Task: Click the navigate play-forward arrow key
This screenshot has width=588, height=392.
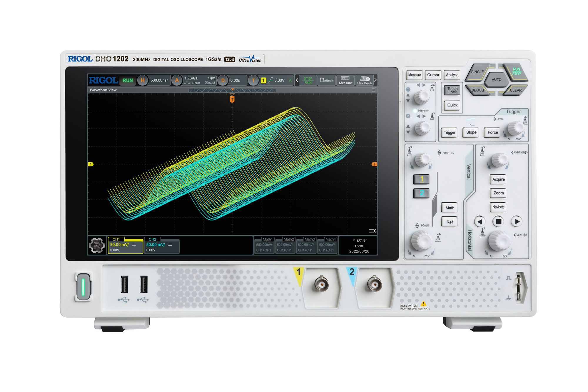Action: coord(517,222)
